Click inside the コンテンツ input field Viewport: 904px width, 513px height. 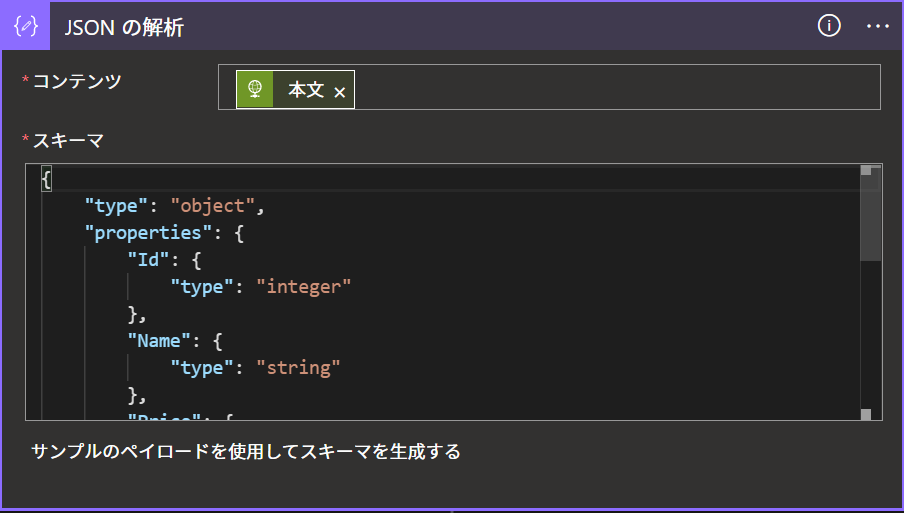pyautogui.click(x=549, y=87)
